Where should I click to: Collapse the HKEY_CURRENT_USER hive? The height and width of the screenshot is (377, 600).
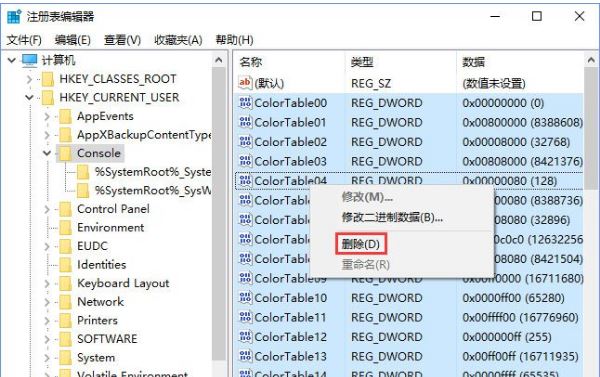click(29, 98)
